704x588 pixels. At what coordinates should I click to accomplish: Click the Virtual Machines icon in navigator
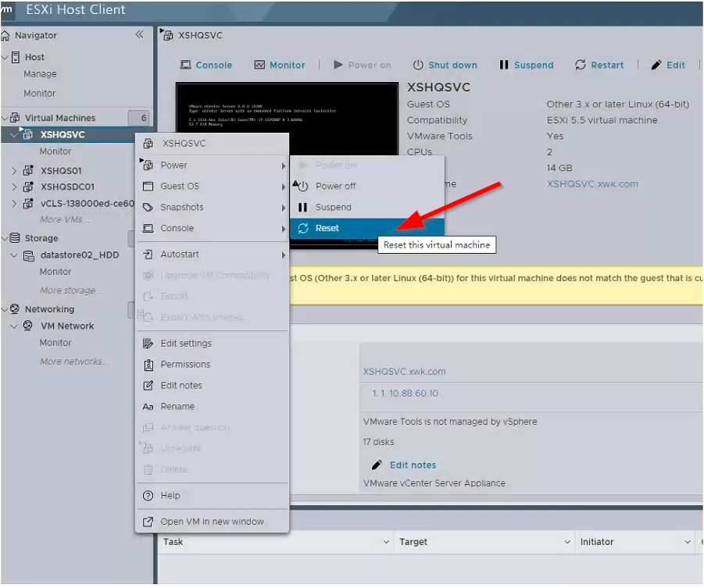(15, 118)
